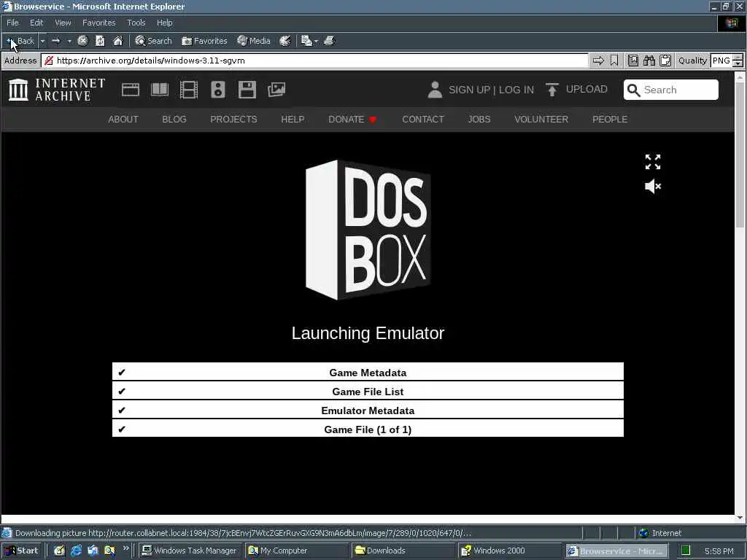Click the bookmarks book icon
The image size is (747, 560).
click(632, 61)
